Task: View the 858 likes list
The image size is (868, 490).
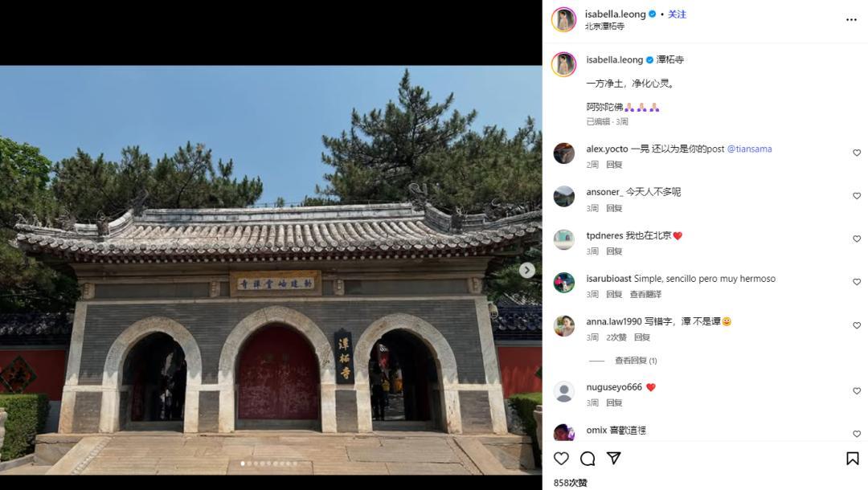Action: point(570,483)
